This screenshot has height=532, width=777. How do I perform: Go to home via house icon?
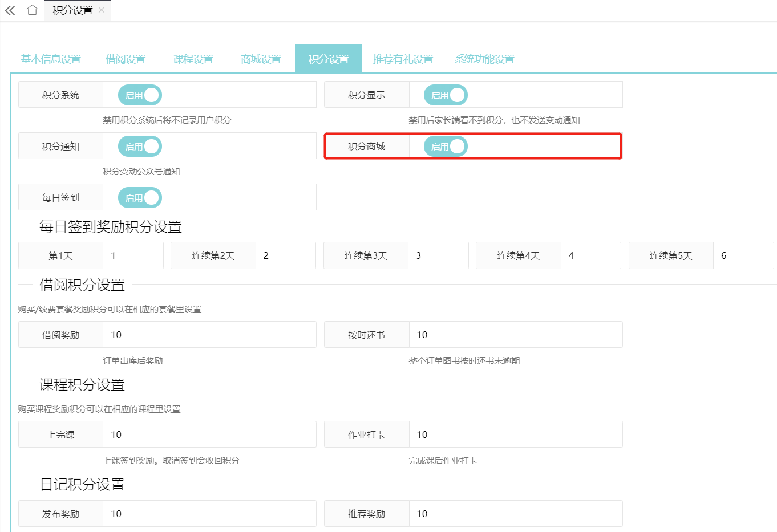[33, 10]
